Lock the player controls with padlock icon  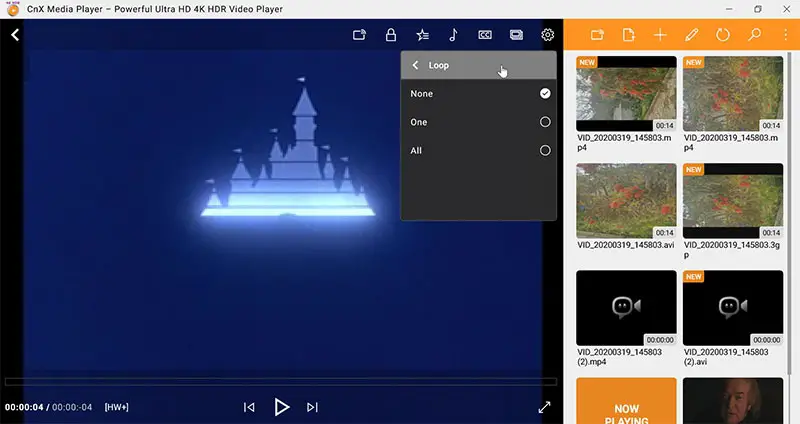coord(391,35)
